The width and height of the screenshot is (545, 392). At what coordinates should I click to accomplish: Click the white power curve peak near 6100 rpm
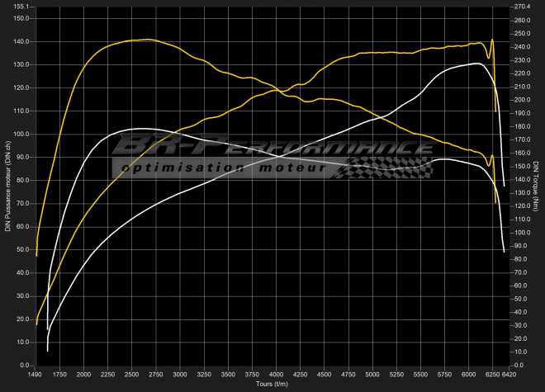[476, 63]
